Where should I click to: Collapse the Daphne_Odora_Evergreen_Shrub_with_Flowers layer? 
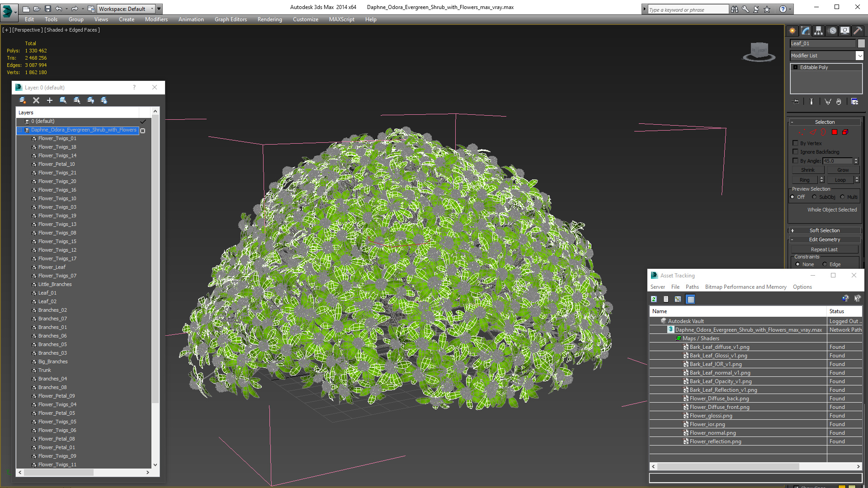19,130
